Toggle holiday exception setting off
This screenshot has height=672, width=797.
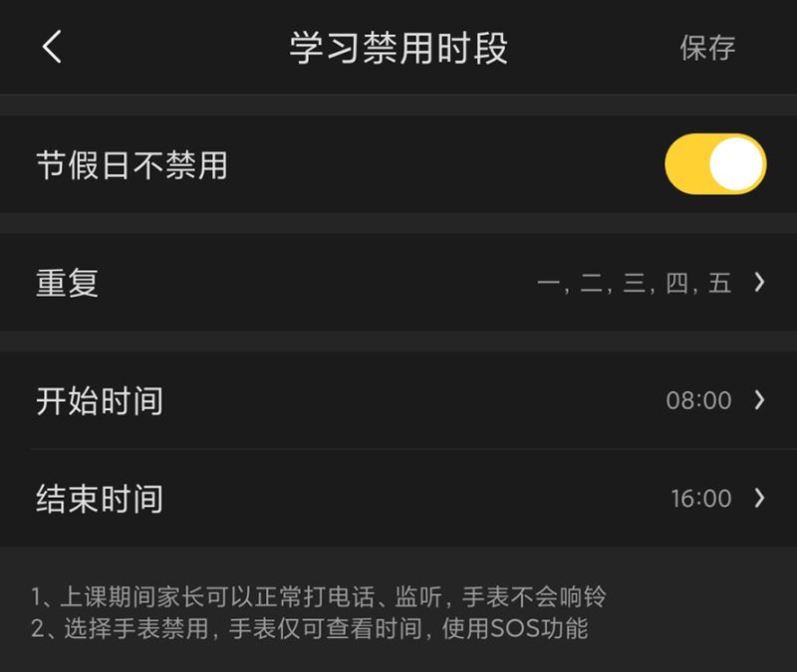[715, 163]
